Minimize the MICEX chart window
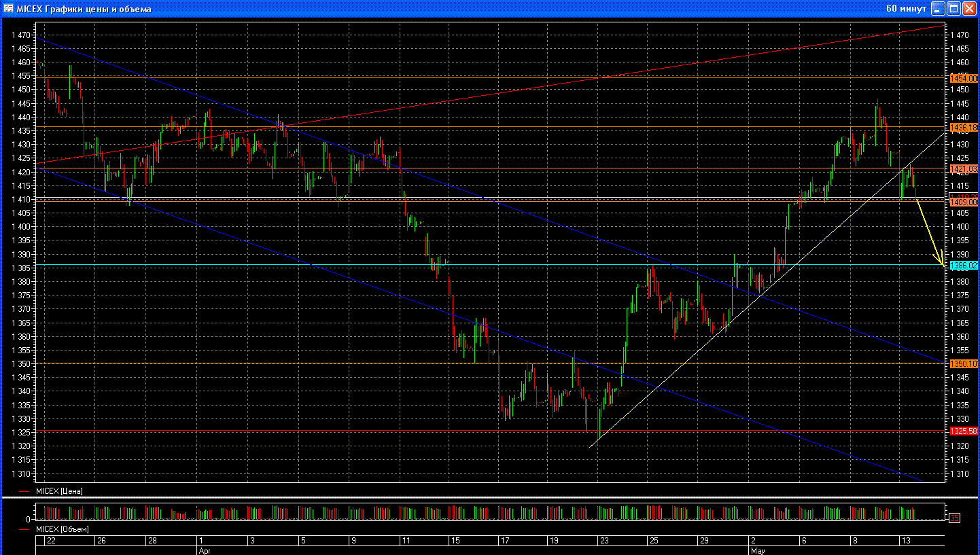980x555 pixels. pyautogui.click(x=938, y=9)
